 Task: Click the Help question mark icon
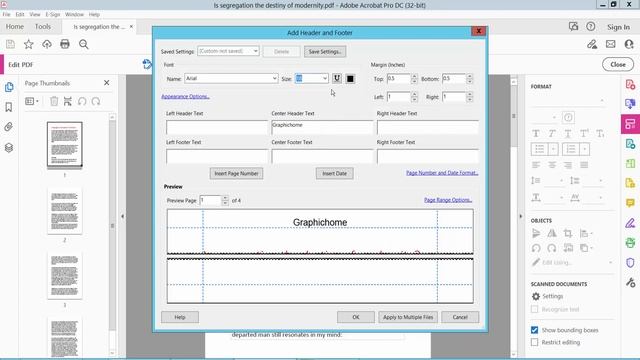point(591,27)
